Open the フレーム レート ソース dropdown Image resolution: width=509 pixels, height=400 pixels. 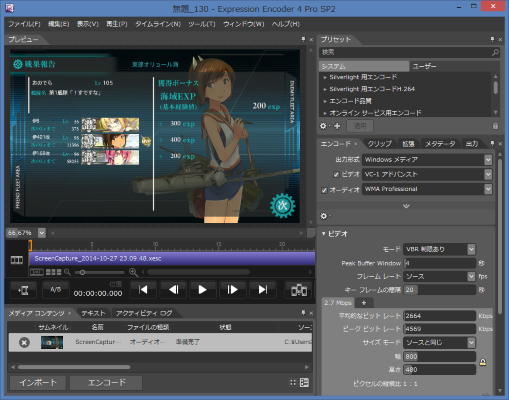[471, 276]
